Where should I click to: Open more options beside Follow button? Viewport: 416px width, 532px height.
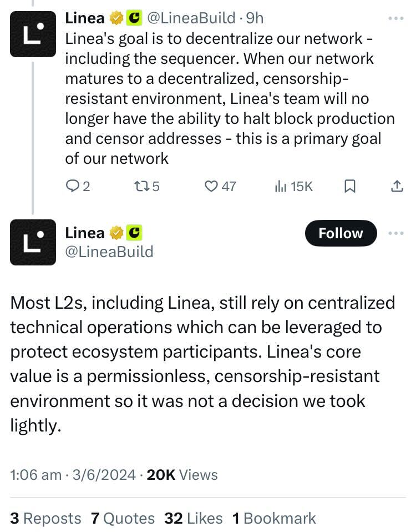pos(396,233)
